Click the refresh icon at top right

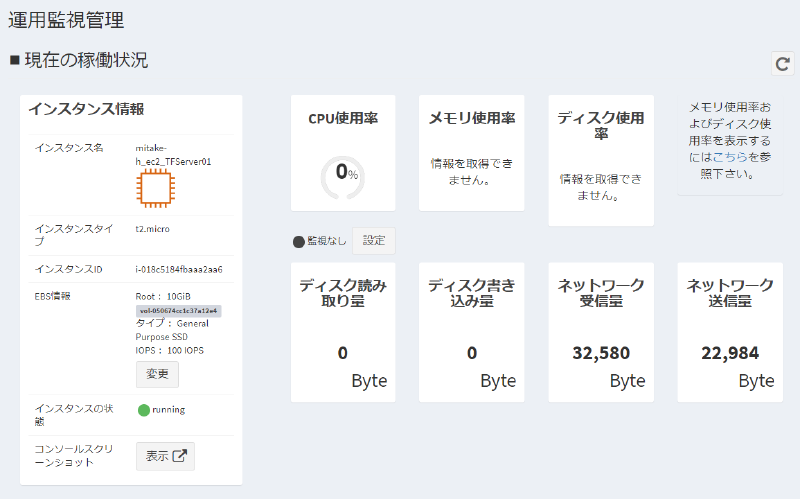click(x=783, y=65)
